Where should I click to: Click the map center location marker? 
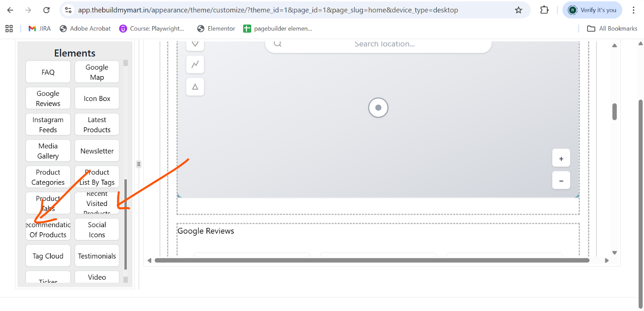point(378,108)
